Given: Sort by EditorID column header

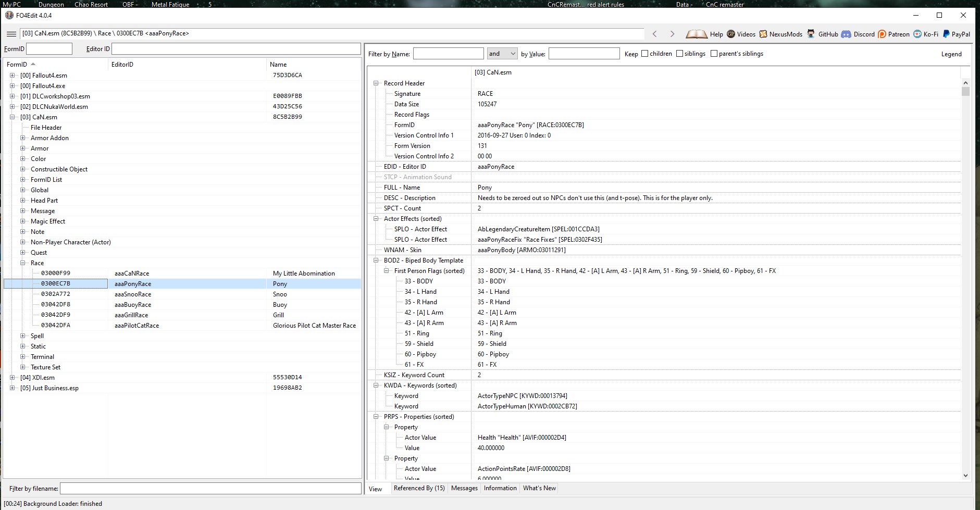Looking at the screenshot, I should pyautogui.click(x=187, y=65).
